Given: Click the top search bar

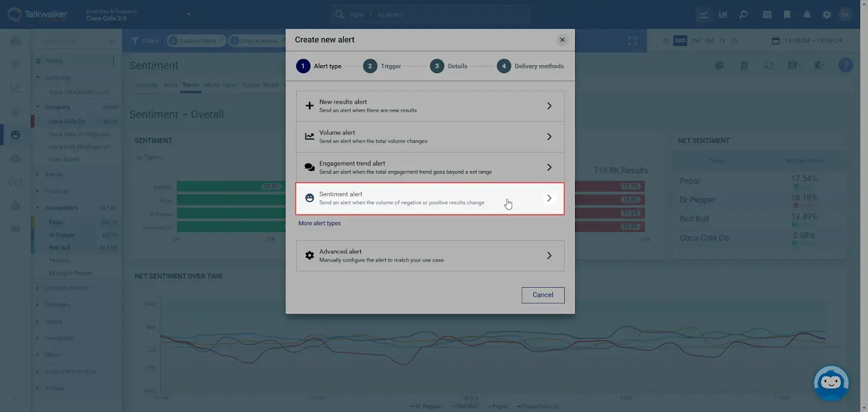Looking at the screenshot, I should (x=430, y=15).
